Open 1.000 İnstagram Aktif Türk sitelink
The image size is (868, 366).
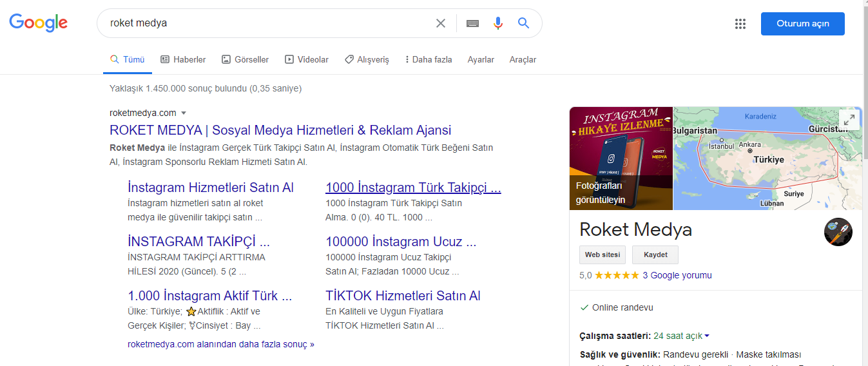[210, 296]
